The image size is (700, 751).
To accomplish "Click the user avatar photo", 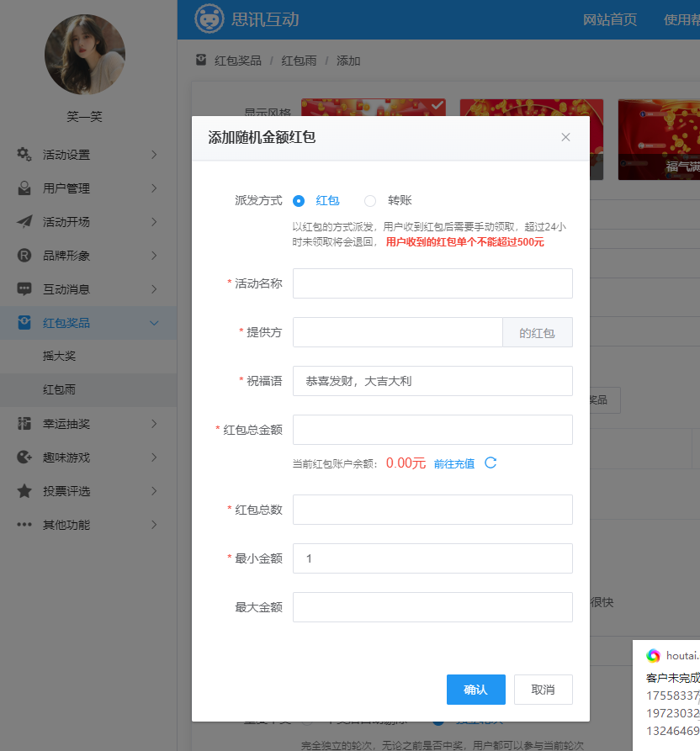I will (85, 54).
